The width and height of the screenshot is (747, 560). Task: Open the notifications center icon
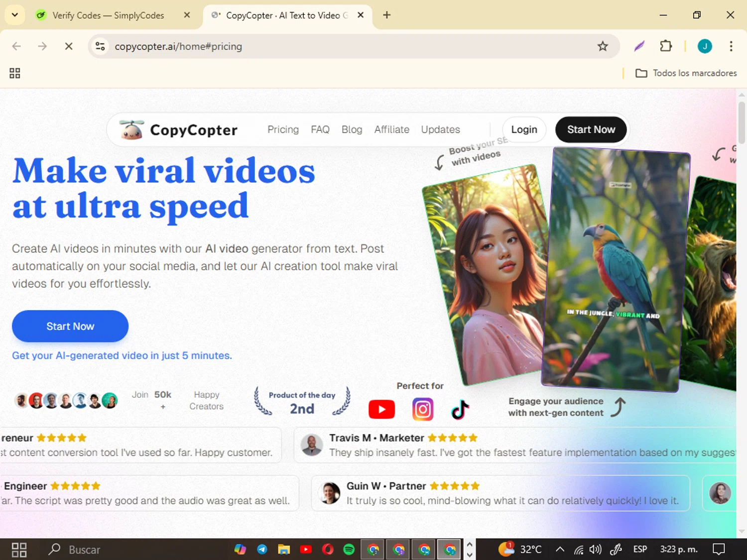click(x=719, y=549)
